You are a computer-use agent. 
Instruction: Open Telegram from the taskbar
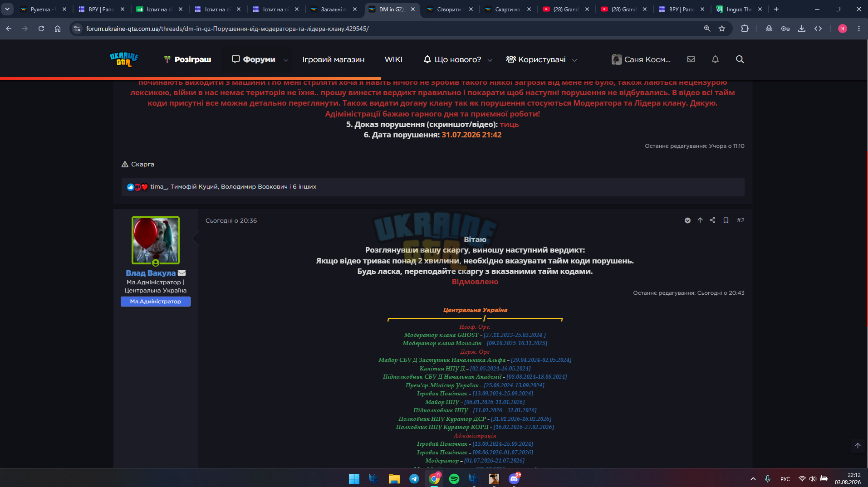point(414,478)
